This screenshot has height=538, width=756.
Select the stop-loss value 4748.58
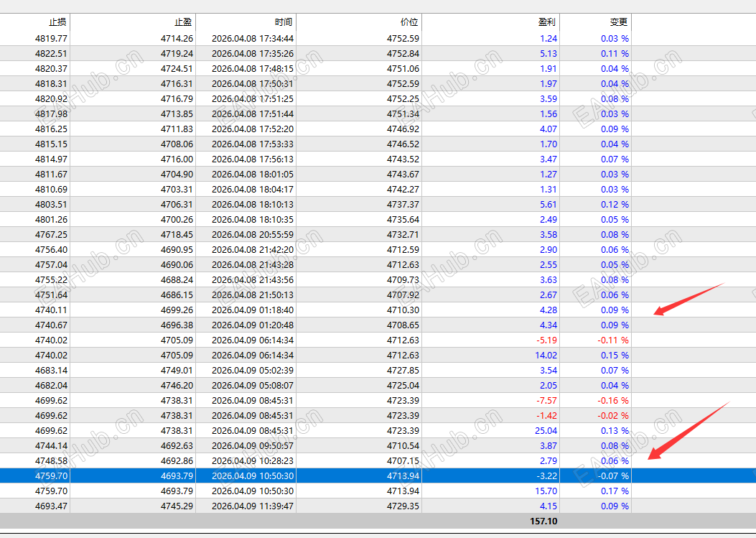point(51,461)
